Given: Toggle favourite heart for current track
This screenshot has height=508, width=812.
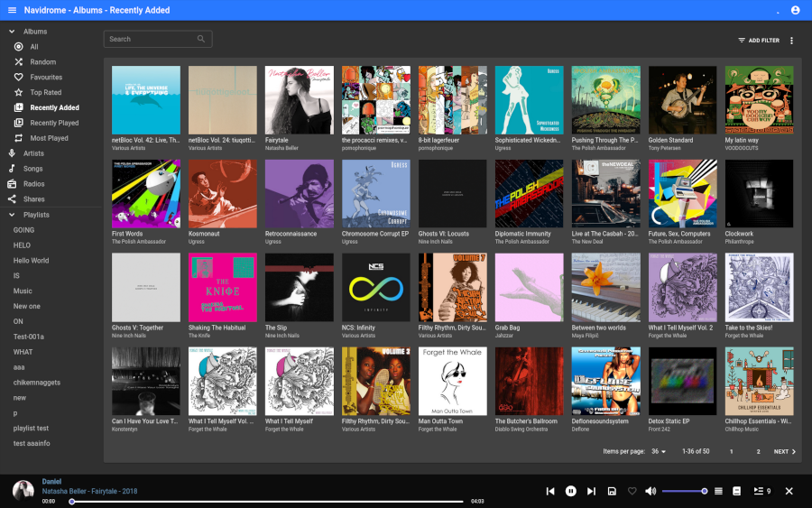Looking at the screenshot, I should (x=632, y=491).
